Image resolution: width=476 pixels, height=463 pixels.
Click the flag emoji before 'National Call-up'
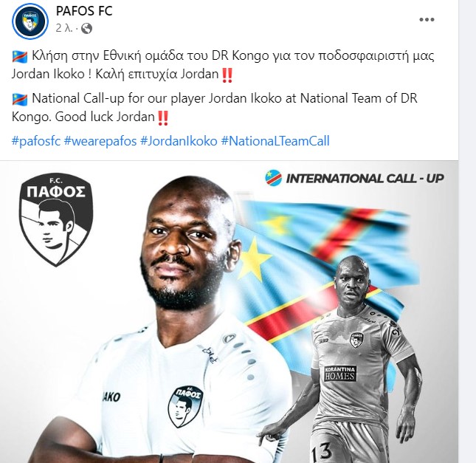(x=20, y=99)
